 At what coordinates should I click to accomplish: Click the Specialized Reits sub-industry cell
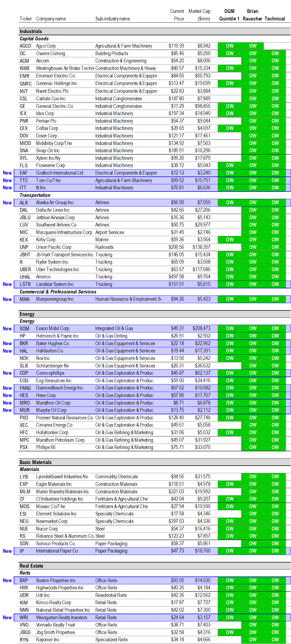point(112,640)
